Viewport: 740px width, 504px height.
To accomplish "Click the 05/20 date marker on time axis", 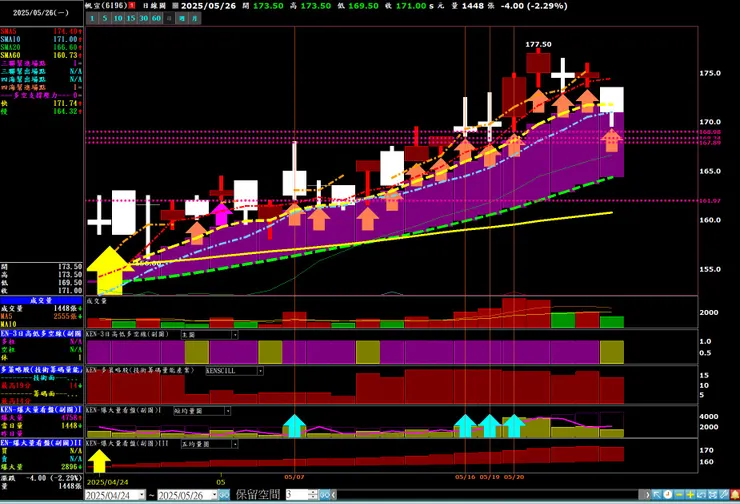I will (x=514, y=477).
